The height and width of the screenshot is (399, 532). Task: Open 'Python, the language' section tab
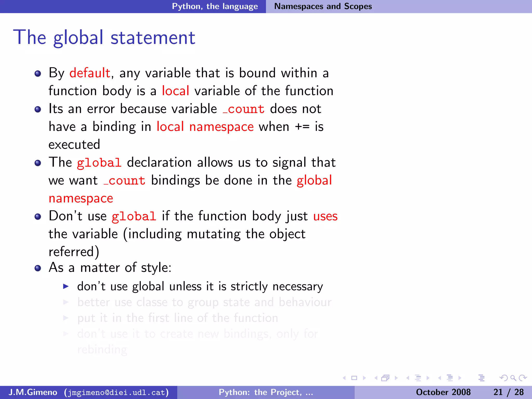coord(215,6)
